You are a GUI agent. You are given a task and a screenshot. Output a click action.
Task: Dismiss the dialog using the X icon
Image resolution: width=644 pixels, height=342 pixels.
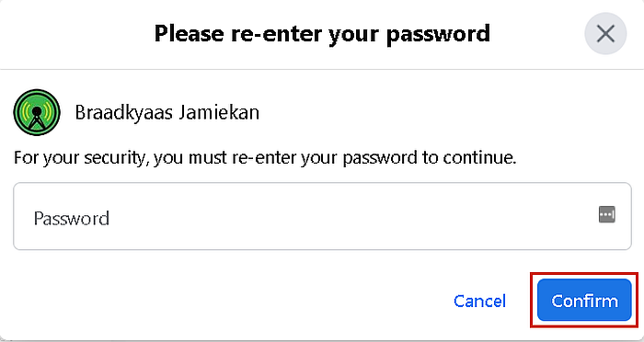coord(605,33)
